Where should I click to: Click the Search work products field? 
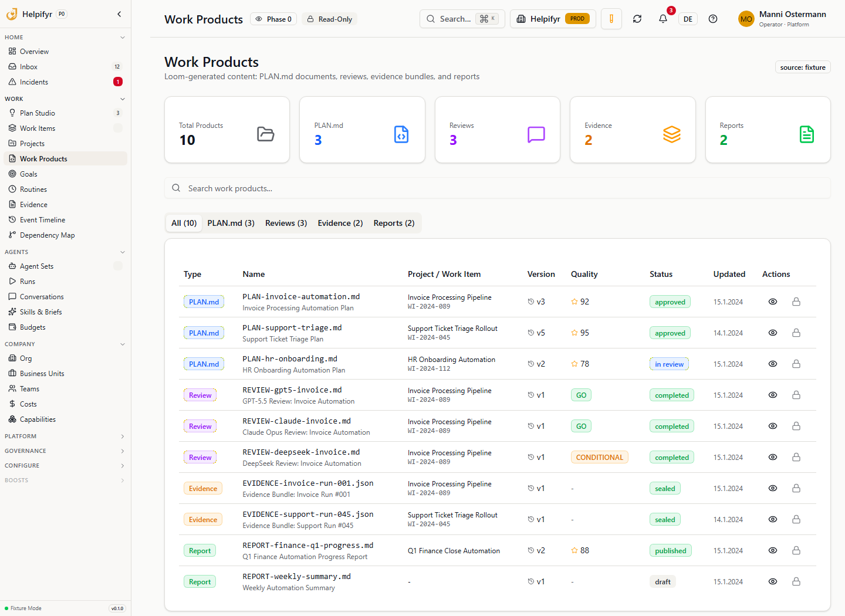click(498, 188)
